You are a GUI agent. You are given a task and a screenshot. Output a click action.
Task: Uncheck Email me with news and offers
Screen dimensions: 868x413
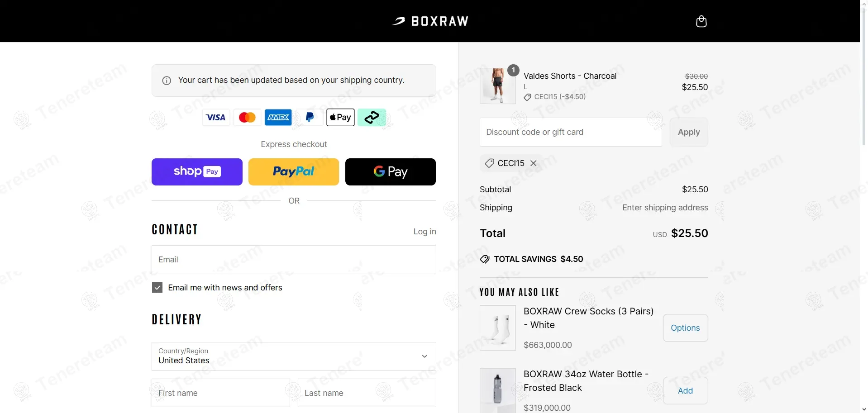pyautogui.click(x=157, y=287)
